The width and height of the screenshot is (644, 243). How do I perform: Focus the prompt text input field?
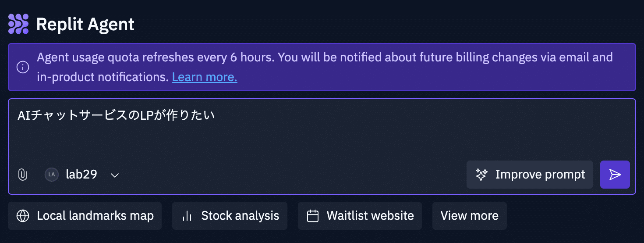click(322, 132)
